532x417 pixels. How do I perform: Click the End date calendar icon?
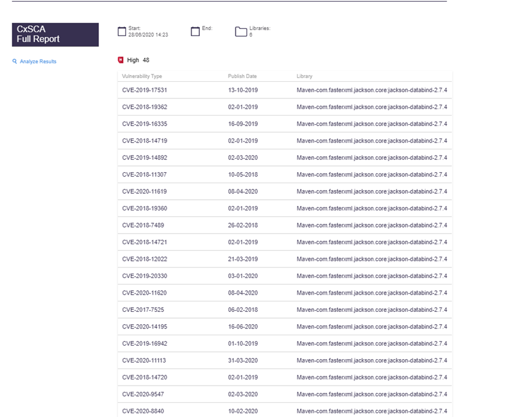click(x=195, y=31)
